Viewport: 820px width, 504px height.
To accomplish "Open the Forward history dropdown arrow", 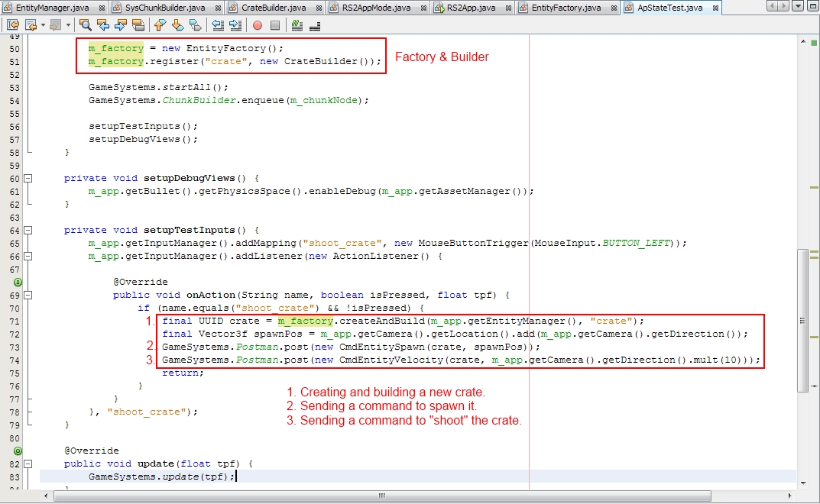I will [x=67, y=25].
